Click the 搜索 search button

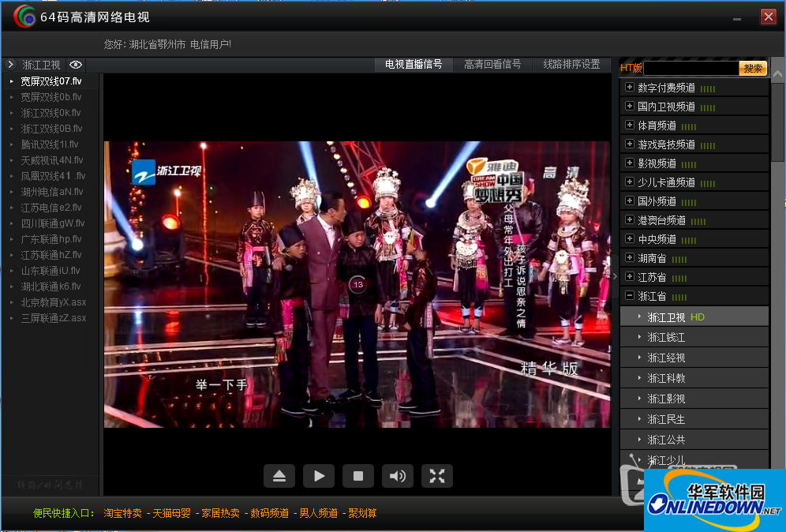[753, 68]
